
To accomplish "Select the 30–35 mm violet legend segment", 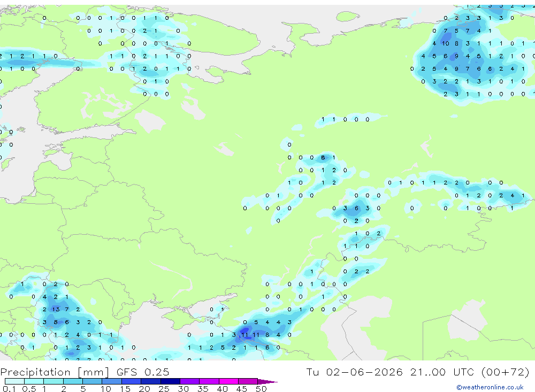I will (190, 381).
